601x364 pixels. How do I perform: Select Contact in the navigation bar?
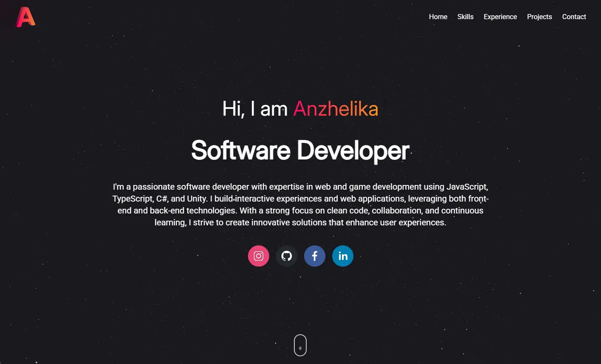click(574, 17)
